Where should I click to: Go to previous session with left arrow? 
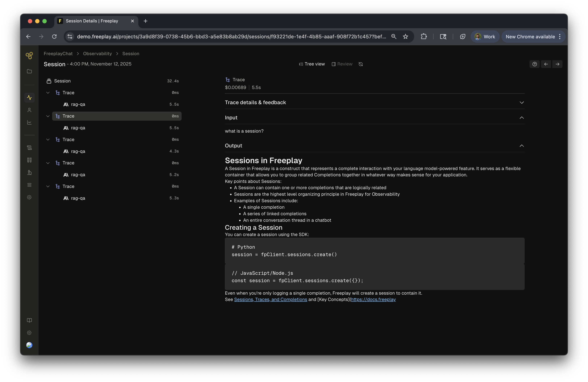546,64
